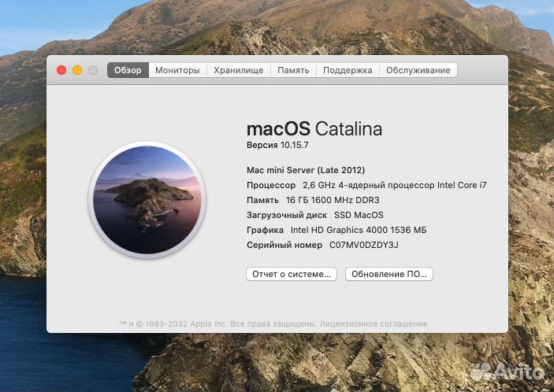The height and width of the screenshot is (392, 554).
Task: Open the Лицензионное соглашение link
Action: 374,324
